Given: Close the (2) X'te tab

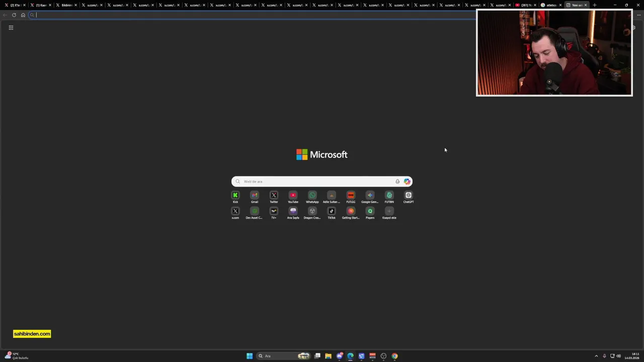Looking at the screenshot, I should 24,5.
